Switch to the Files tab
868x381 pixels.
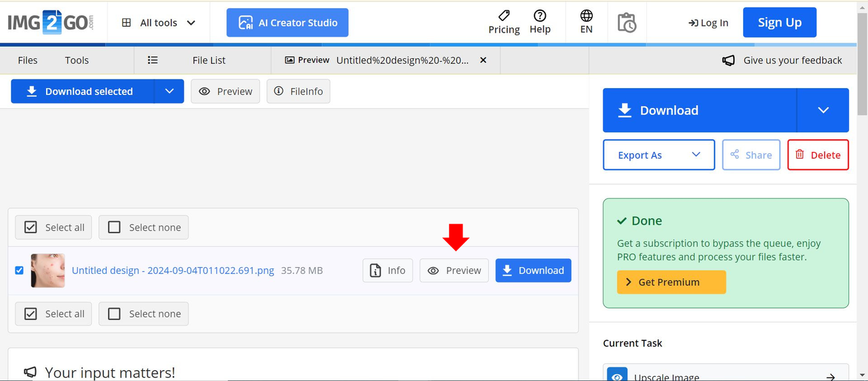[28, 60]
